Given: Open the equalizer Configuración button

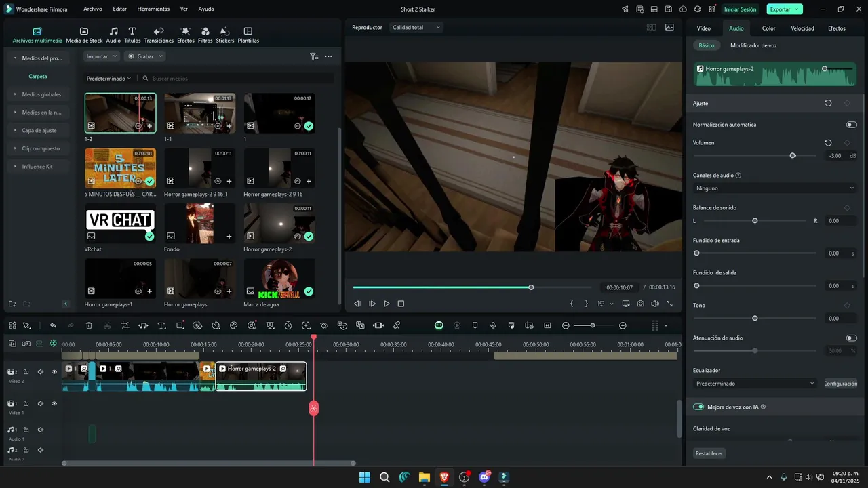Looking at the screenshot, I should point(841,384).
